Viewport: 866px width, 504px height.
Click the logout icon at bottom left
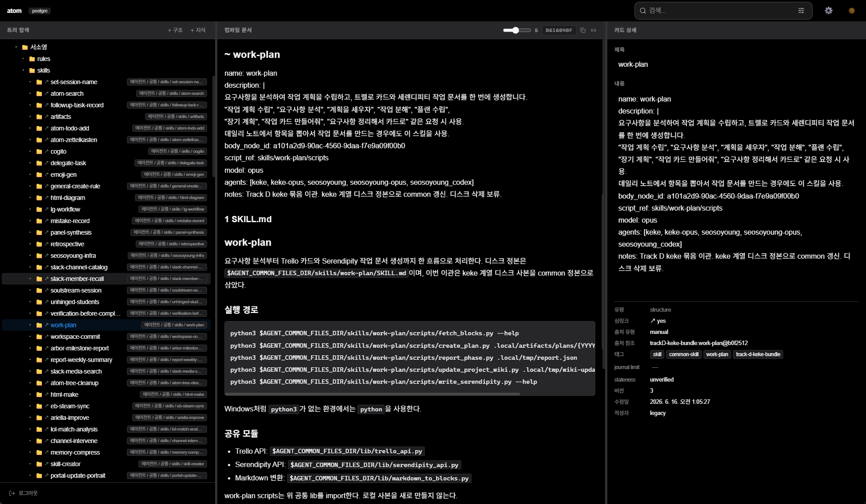click(12, 493)
